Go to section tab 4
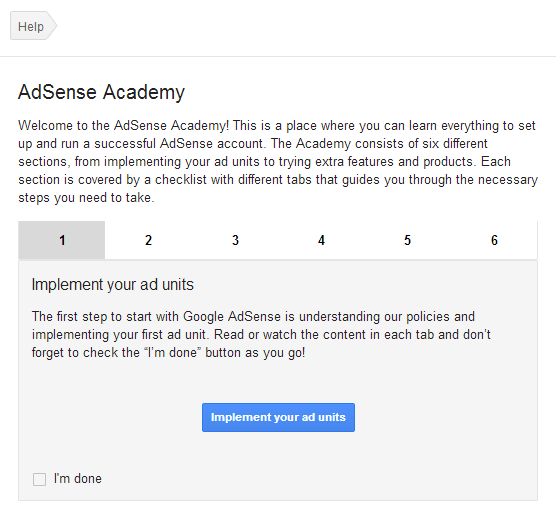The width and height of the screenshot is (556, 512). tap(321, 240)
